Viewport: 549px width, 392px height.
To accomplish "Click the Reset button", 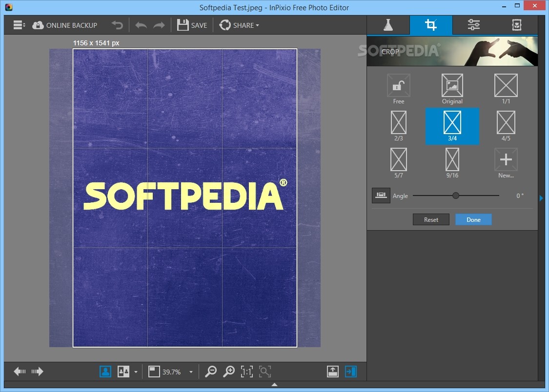I will [431, 219].
